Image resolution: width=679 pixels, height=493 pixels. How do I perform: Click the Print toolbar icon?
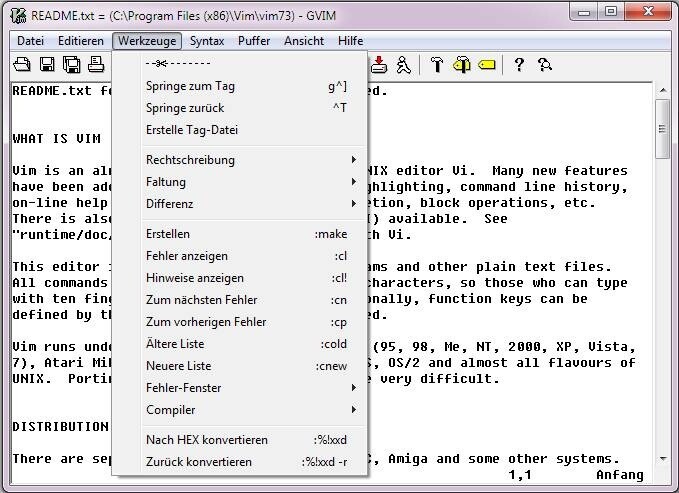pos(96,65)
